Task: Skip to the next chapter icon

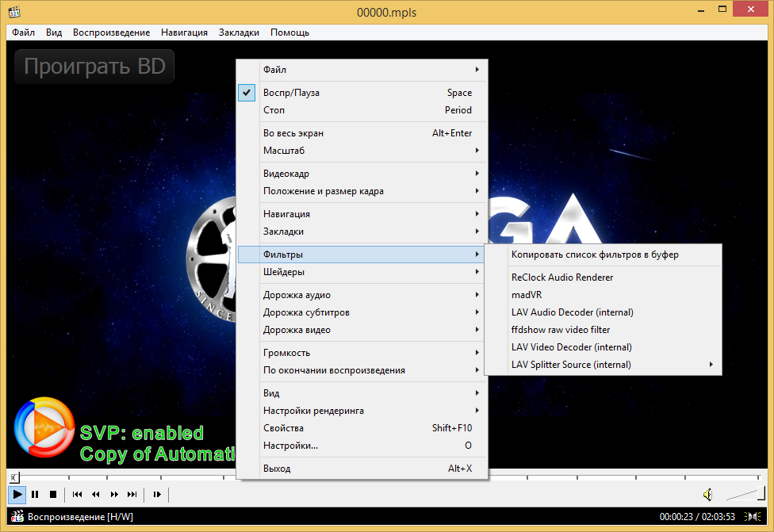Action: (132, 495)
